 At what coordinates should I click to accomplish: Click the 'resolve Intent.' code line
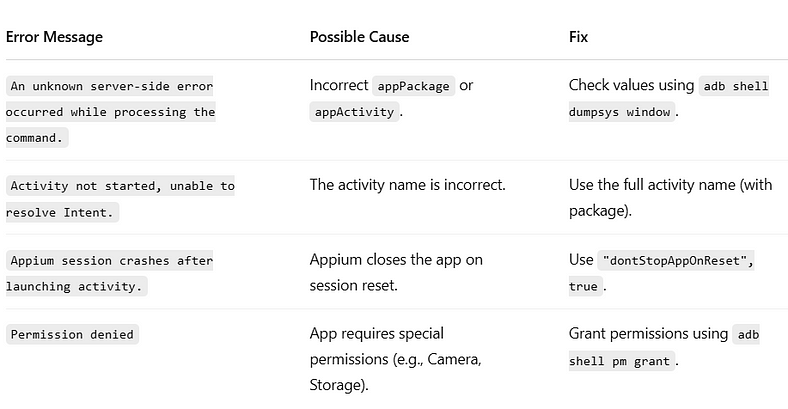pyautogui.click(x=62, y=212)
